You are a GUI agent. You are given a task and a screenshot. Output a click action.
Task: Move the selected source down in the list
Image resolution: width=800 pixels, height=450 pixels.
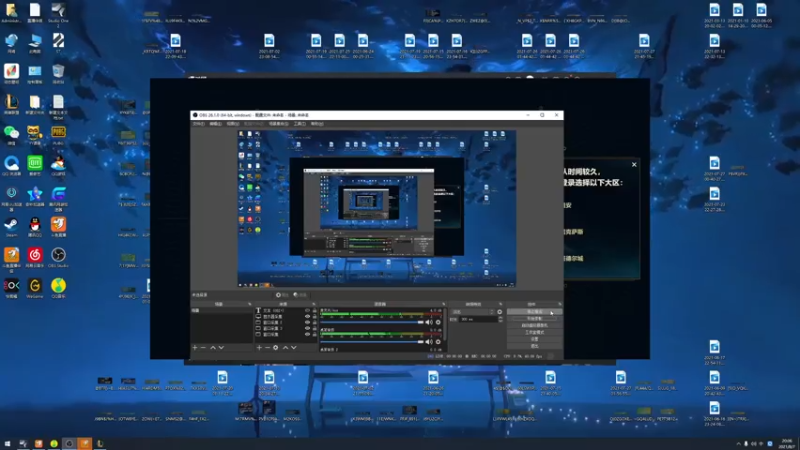click(293, 347)
